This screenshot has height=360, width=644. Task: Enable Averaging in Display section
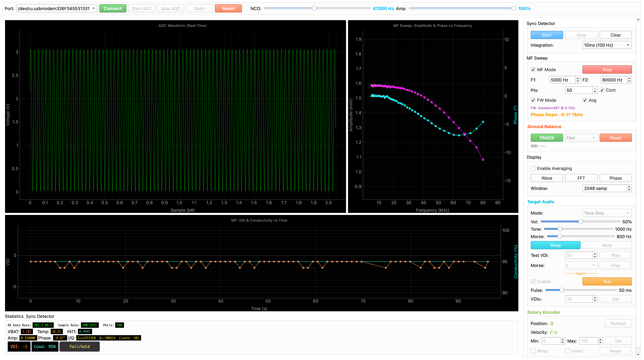tap(533, 168)
